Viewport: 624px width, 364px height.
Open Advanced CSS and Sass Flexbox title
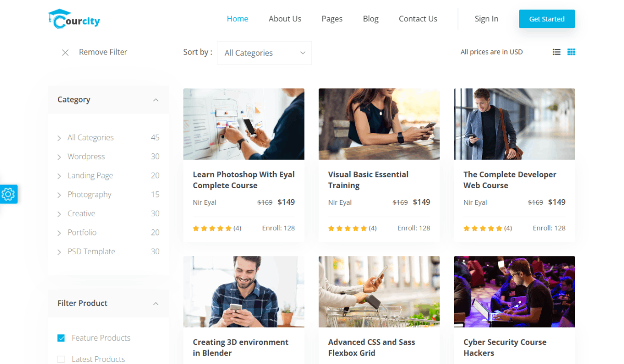pyautogui.click(x=371, y=347)
